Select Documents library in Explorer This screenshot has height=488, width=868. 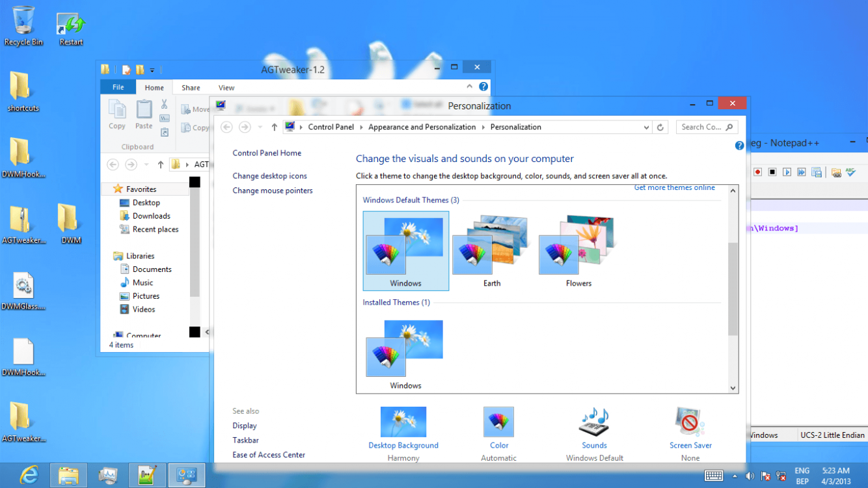[146, 269]
